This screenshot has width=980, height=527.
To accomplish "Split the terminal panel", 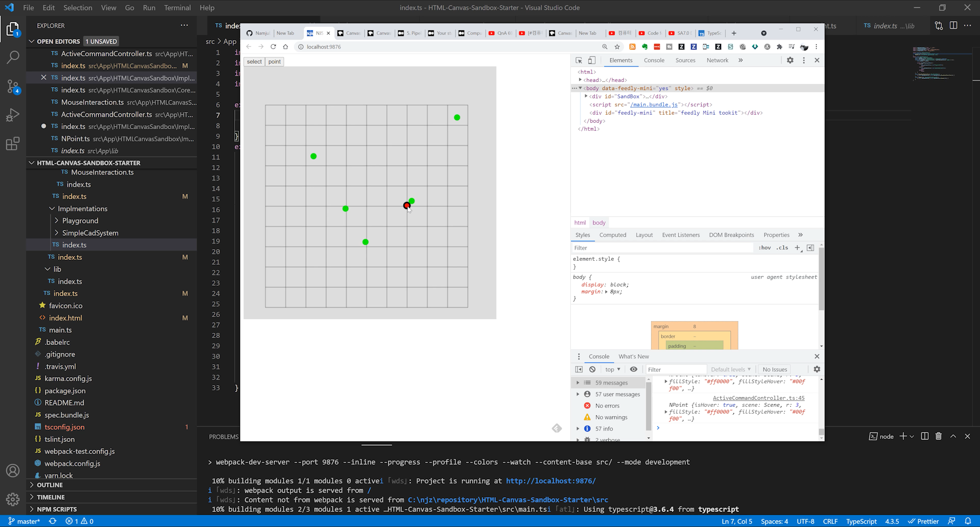I will 925,436.
